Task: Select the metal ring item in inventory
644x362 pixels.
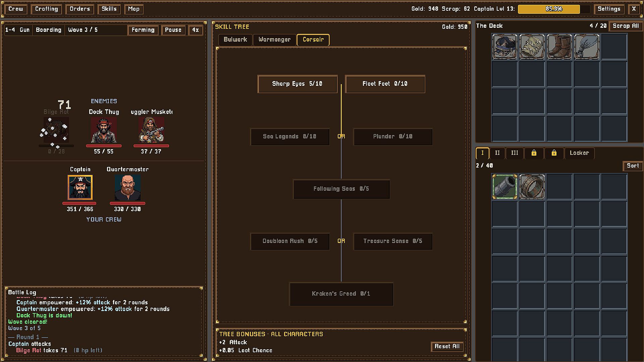Action: point(532,187)
